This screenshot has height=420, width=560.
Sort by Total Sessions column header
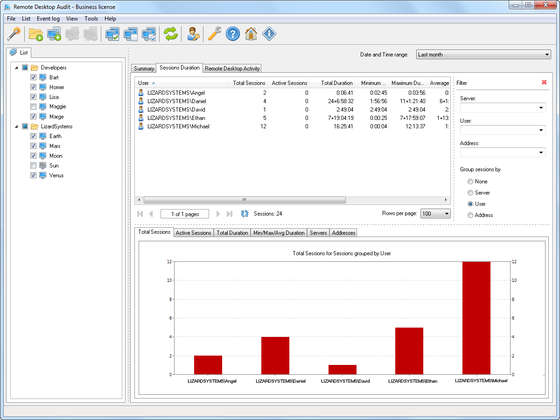click(x=249, y=83)
